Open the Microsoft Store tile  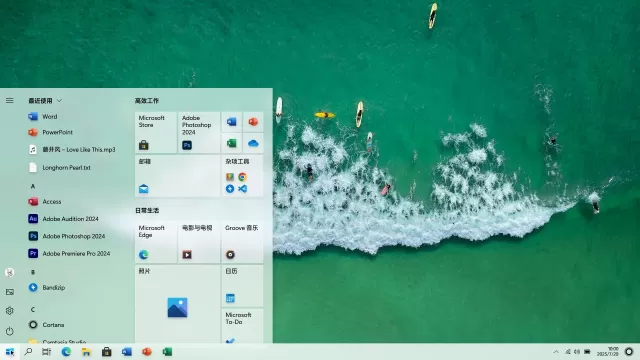tap(156, 133)
